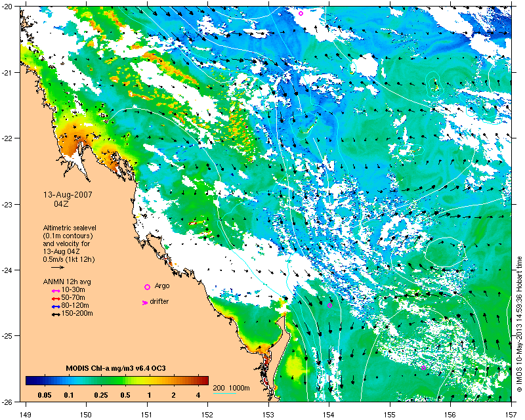525x420 pixels.
Task: Click the '-22' latitude axis label
Action: coord(8,138)
